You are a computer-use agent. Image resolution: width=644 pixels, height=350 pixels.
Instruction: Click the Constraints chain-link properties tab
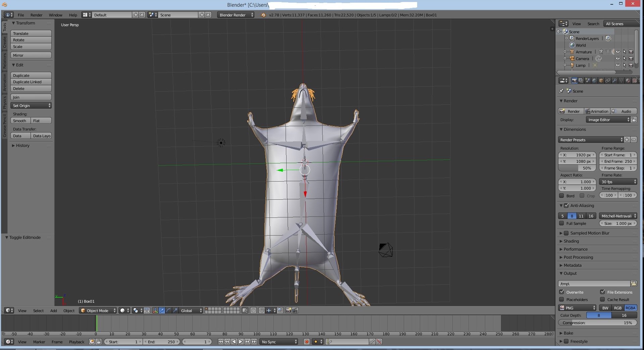(608, 81)
